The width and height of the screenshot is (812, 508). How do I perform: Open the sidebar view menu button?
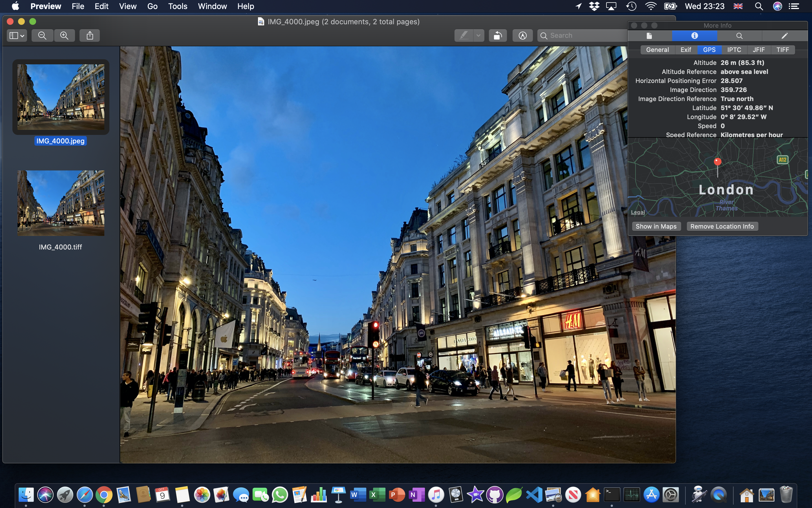click(x=16, y=36)
